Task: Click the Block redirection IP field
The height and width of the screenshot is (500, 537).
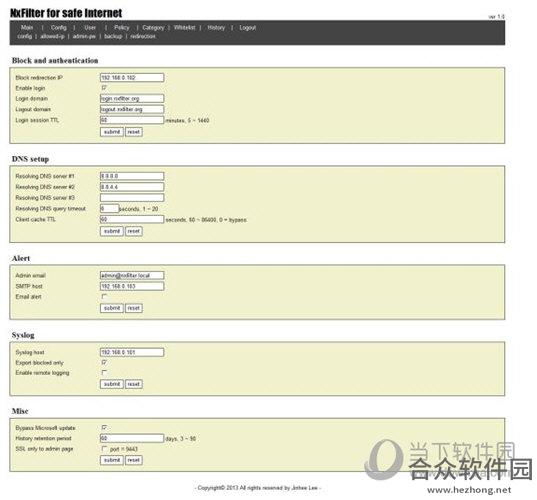Action: (132, 77)
